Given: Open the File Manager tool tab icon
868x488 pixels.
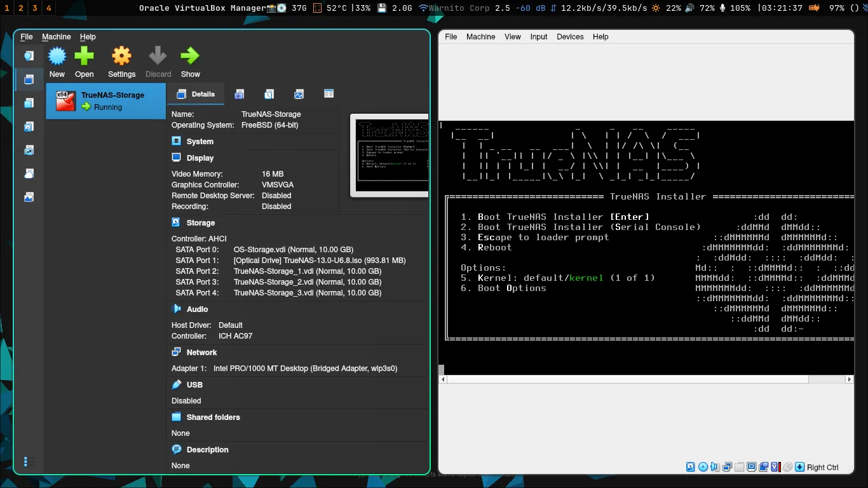Looking at the screenshot, I should pyautogui.click(x=329, y=94).
